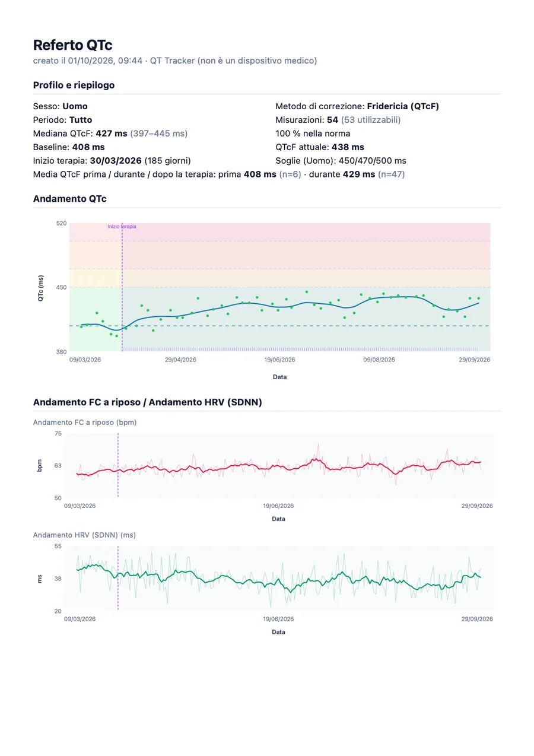Click 'Metodo di correzione: Fridericia (QTcF)'
Viewport: 534px width, 756px height.
tap(357, 106)
